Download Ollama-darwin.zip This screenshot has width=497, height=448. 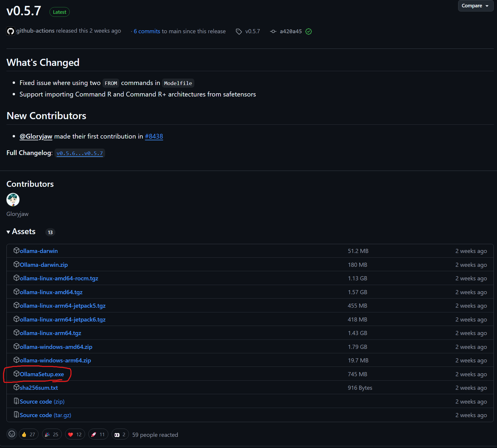click(44, 265)
